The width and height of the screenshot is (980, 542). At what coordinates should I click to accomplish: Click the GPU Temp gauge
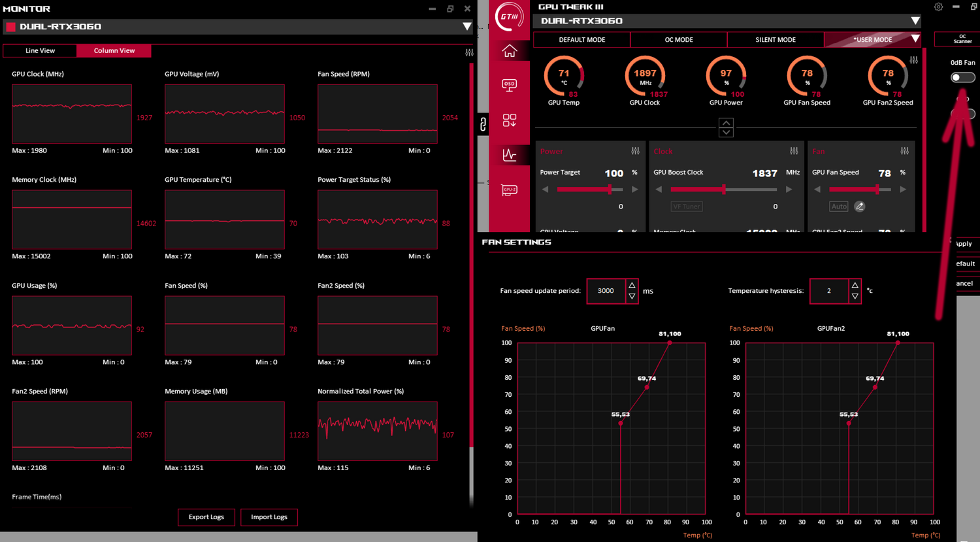point(564,77)
